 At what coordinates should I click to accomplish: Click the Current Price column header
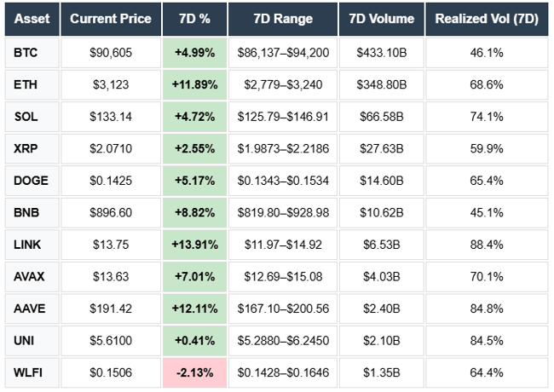(111, 19)
